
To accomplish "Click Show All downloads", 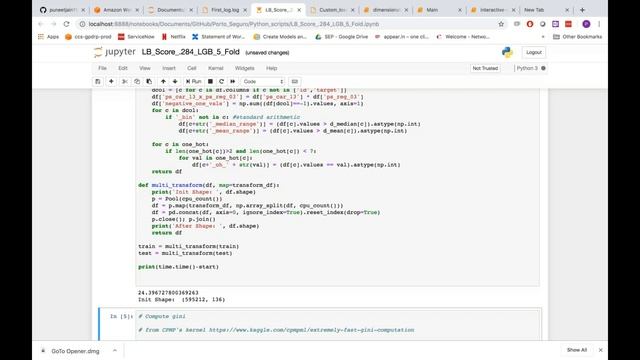I will (577, 350).
